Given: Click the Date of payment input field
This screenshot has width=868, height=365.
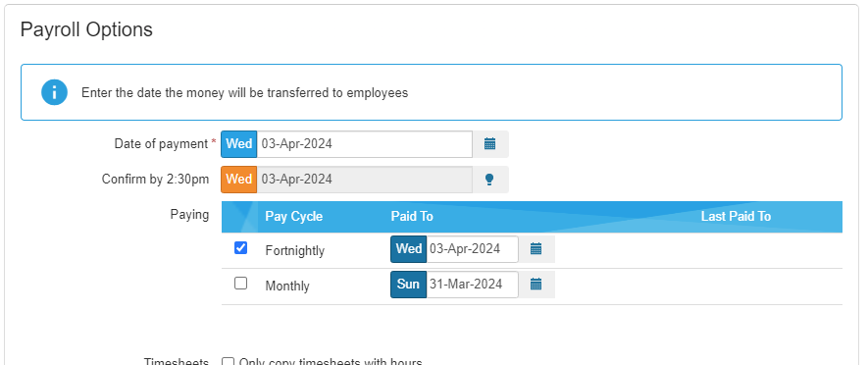Looking at the screenshot, I should click(x=365, y=144).
